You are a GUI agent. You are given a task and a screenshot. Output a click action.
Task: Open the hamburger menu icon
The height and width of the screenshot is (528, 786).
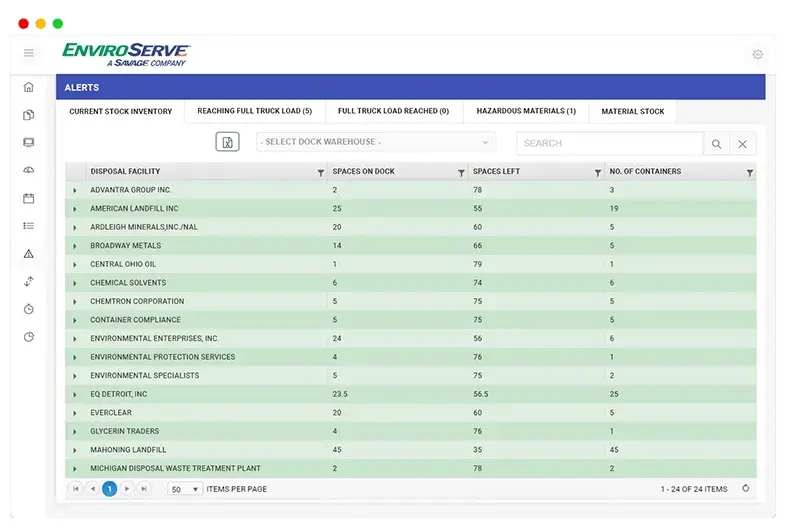(29, 53)
